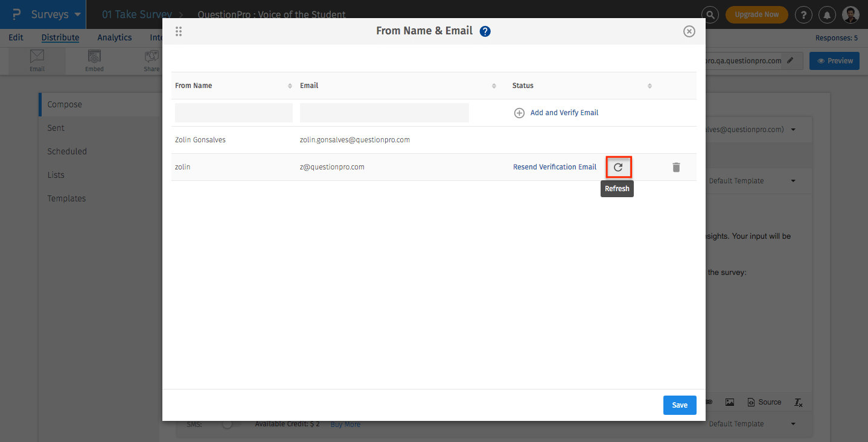The width and height of the screenshot is (868, 442).
Task: Delete the z@questionpro.com entry with trash icon
Action: (x=676, y=167)
